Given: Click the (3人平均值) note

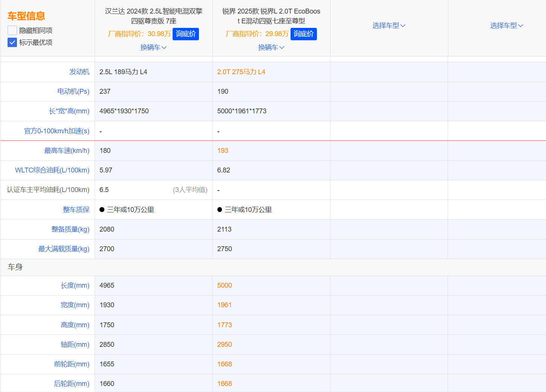Looking at the screenshot, I should tap(190, 190).
